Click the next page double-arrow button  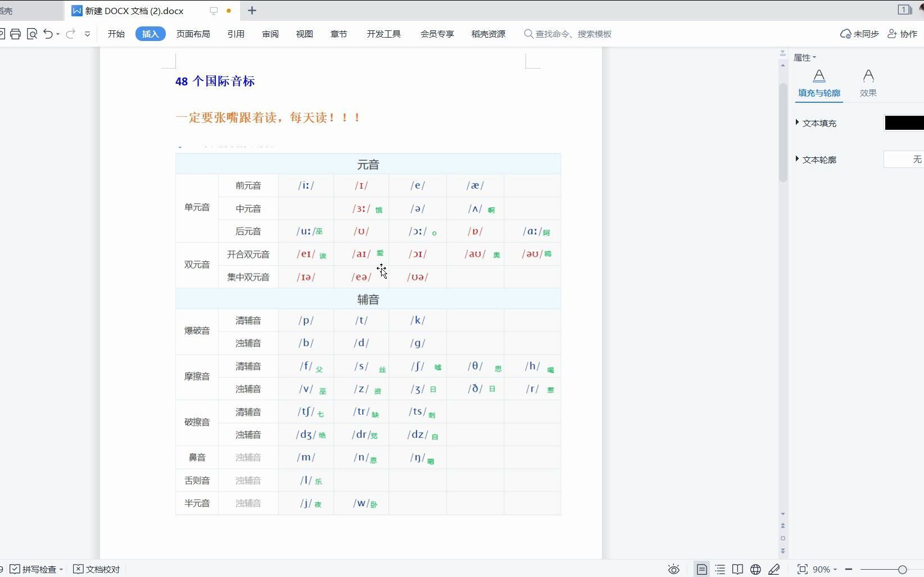(783, 551)
